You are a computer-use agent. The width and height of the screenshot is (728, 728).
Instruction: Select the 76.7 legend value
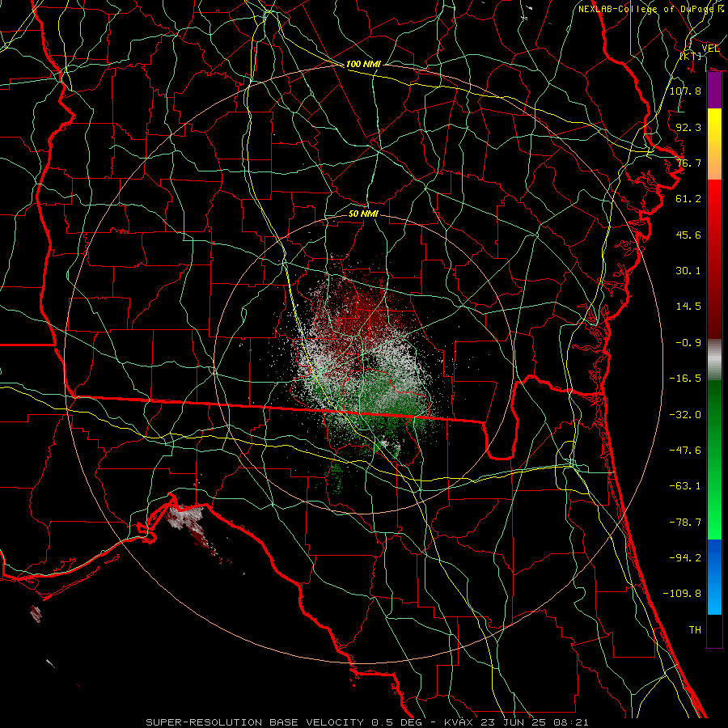688,163
